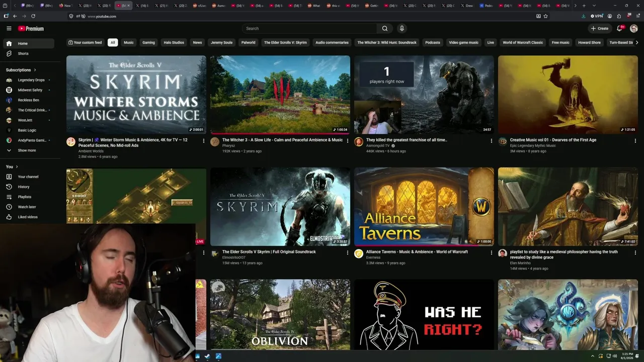Open the Create menu button
Viewport: 644px width, 362px height.
pyautogui.click(x=600, y=29)
